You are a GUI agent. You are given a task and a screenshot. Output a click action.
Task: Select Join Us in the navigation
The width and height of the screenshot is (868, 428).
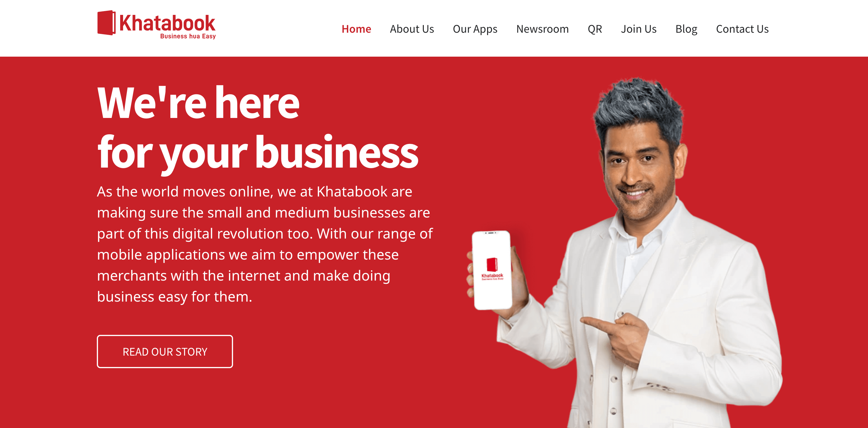pyautogui.click(x=638, y=29)
